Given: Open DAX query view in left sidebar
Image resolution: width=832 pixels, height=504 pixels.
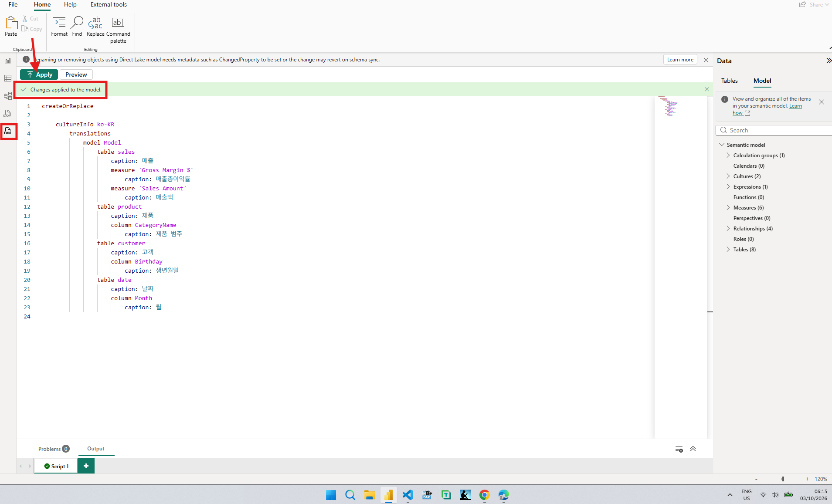Looking at the screenshot, I should (8, 113).
